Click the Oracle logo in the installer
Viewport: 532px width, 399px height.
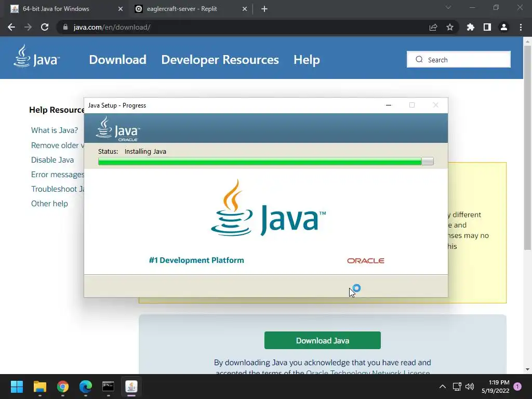365,261
